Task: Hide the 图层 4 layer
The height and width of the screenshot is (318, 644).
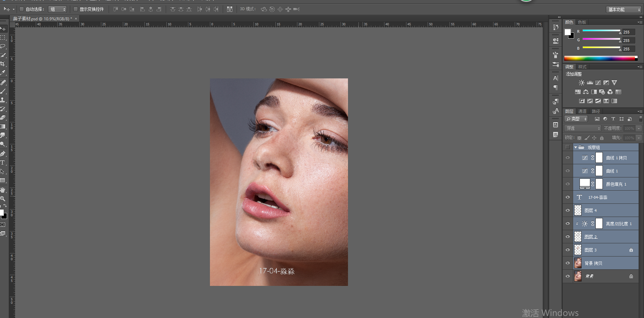Action: [568, 211]
